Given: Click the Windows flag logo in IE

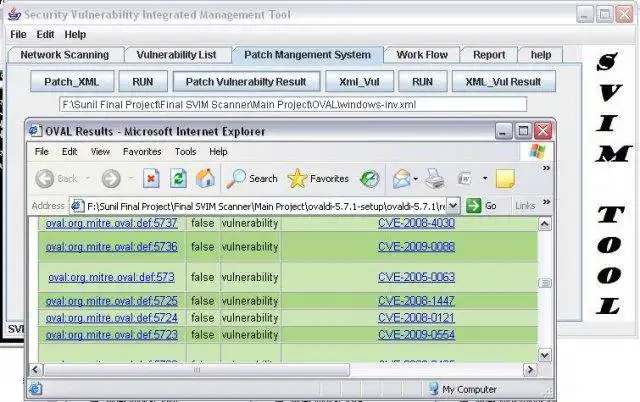Looking at the screenshot, I should pyautogui.click(x=537, y=151).
